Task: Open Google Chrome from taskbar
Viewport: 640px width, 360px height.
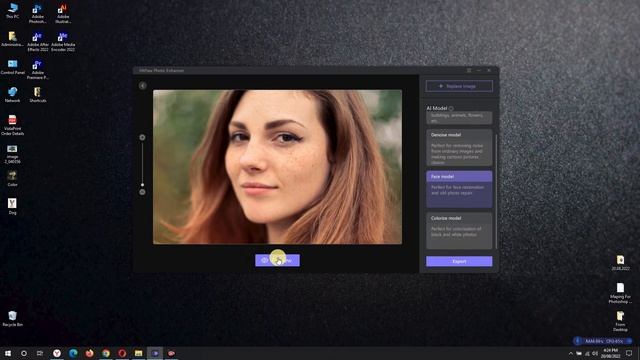Action: pyautogui.click(x=106, y=353)
